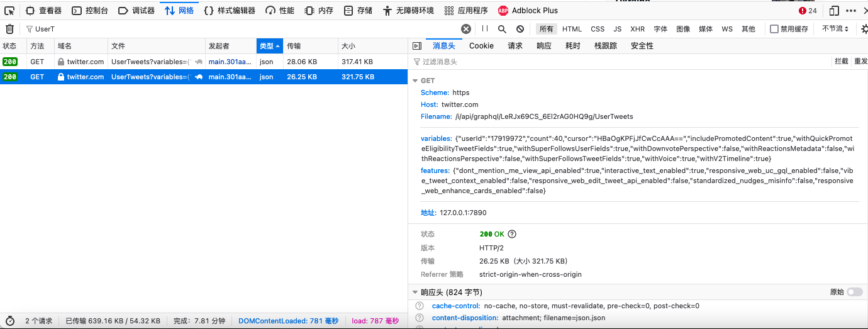The width and height of the screenshot is (868, 329).
Task: Collapse the request details side panel
Action: 416,46
